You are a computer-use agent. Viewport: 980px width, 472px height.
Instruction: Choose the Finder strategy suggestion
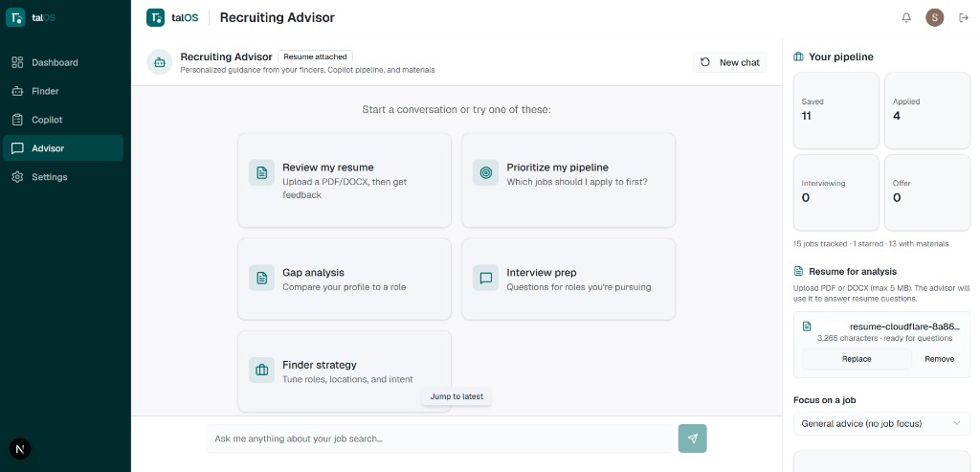[345, 371]
